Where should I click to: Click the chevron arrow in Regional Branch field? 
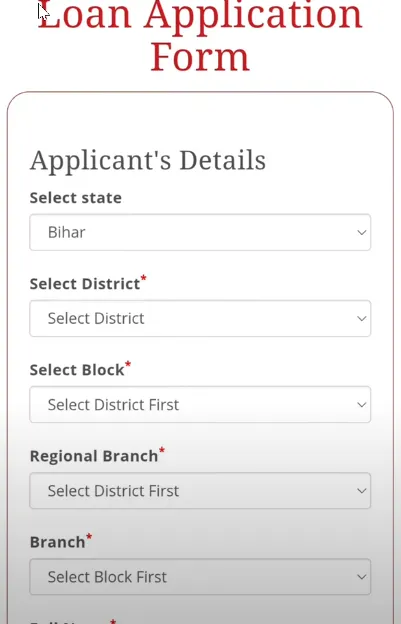[x=362, y=491]
